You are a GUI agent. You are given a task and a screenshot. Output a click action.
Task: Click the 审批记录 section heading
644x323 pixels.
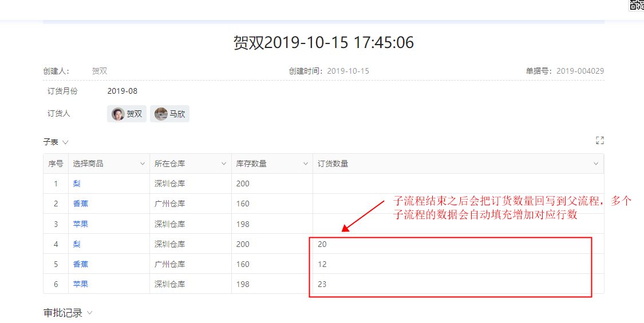[x=63, y=313]
